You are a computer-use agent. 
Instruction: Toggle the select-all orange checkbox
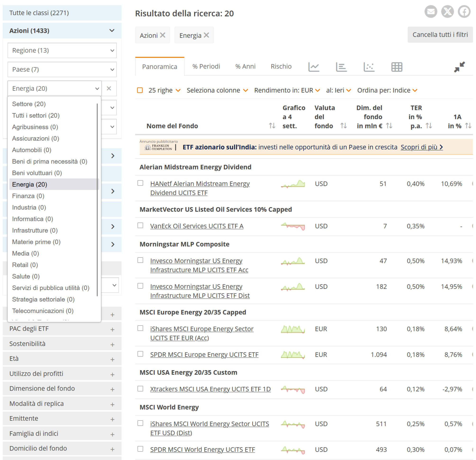point(140,90)
